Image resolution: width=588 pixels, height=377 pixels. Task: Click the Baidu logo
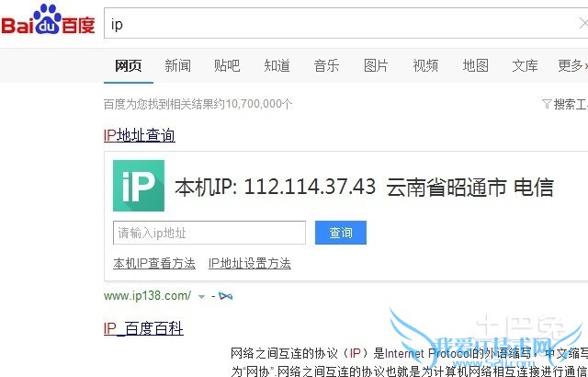48,19
